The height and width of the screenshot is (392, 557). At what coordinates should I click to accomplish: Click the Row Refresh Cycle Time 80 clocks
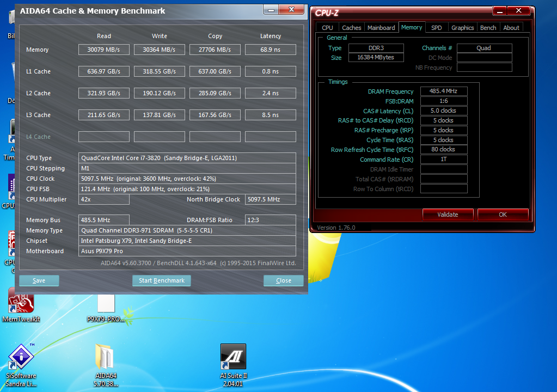[444, 150]
